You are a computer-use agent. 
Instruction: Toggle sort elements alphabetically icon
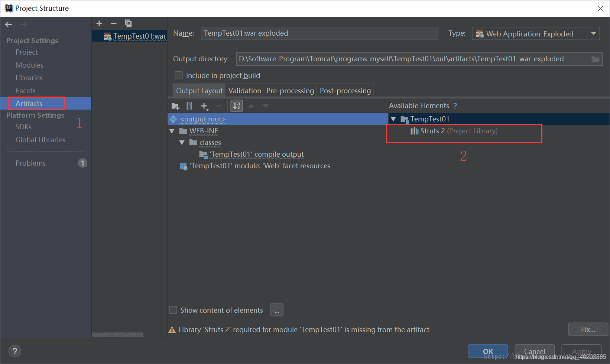237,106
